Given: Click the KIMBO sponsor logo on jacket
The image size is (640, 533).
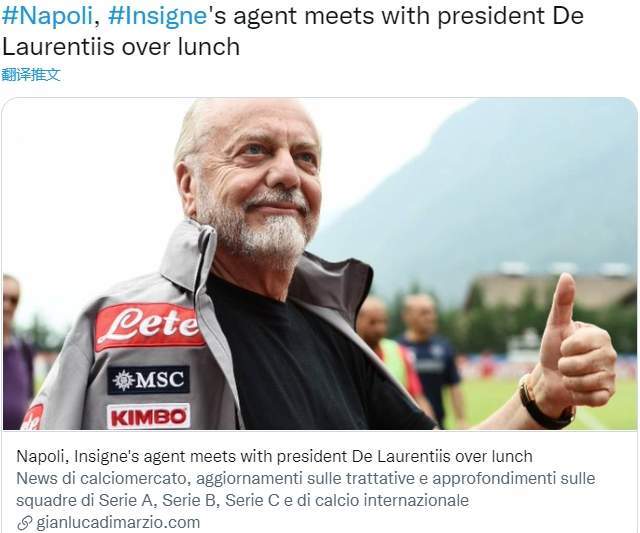Looking at the screenshot, I should (149, 416).
